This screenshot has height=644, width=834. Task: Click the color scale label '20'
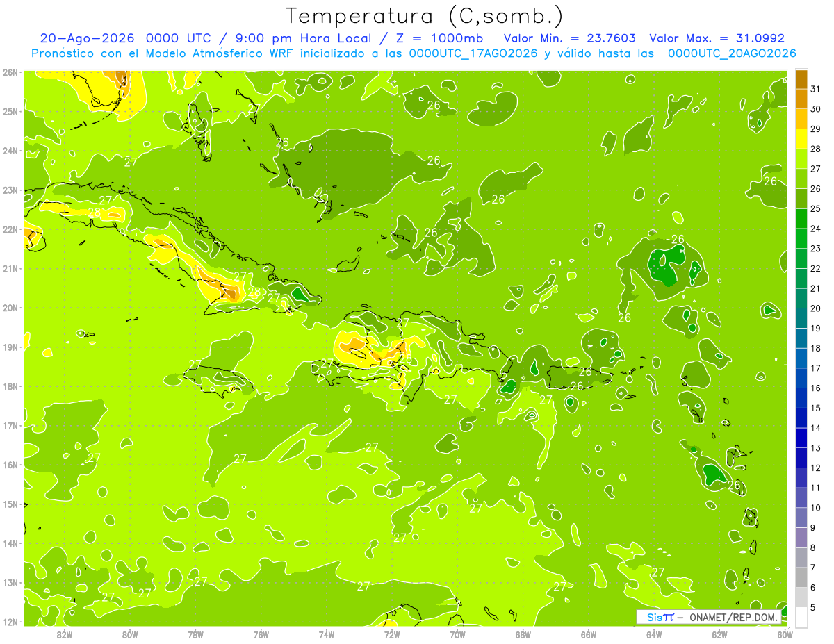click(816, 308)
